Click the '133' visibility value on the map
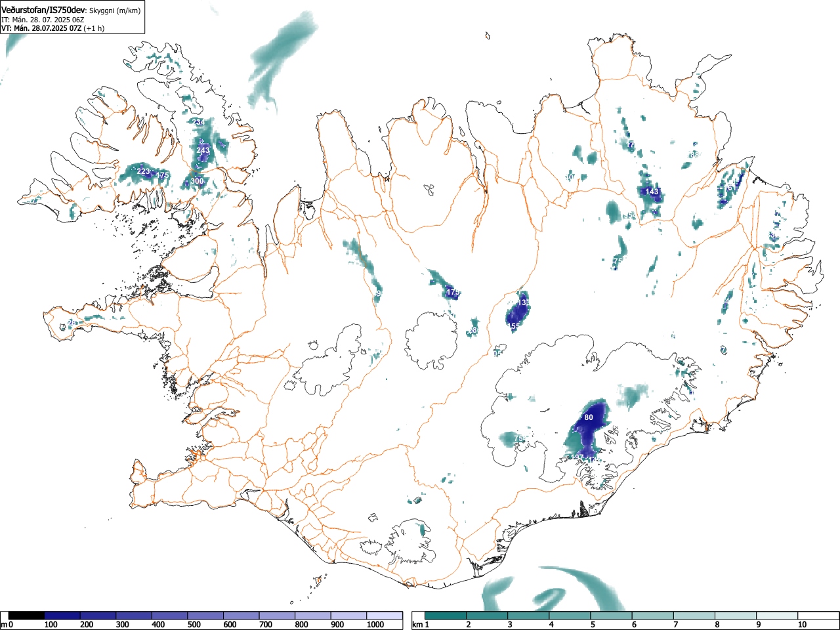The image size is (840, 630). 523,303
